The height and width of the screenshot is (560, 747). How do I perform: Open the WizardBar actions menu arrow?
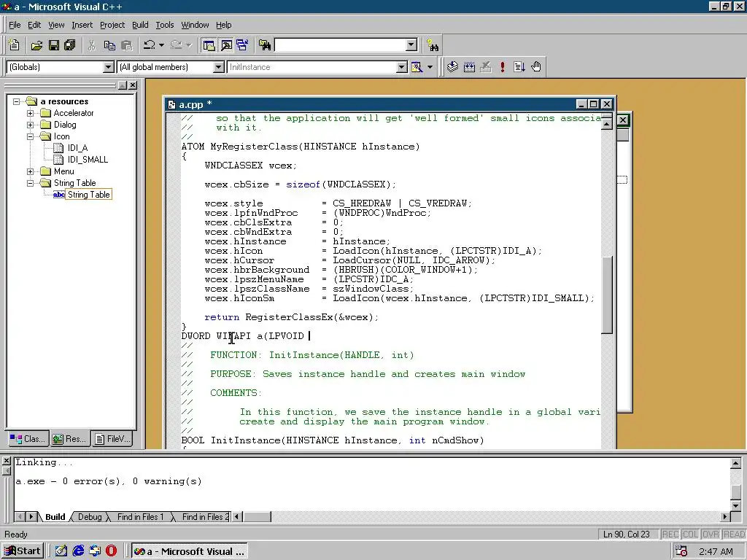(x=430, y=67)
